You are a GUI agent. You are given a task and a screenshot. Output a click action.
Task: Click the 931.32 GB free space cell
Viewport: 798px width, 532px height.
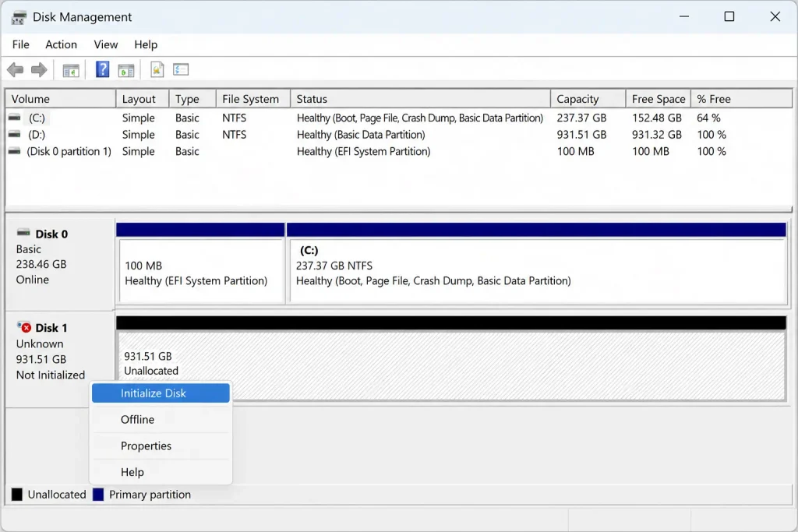656,134
